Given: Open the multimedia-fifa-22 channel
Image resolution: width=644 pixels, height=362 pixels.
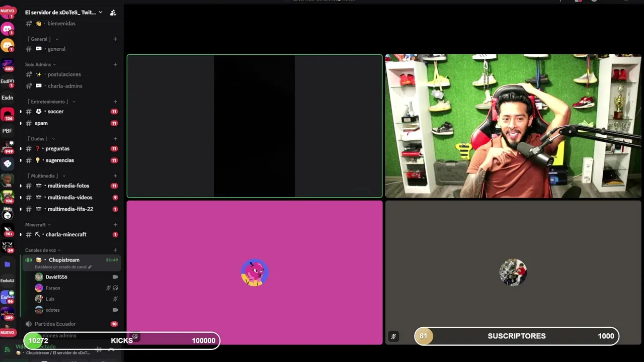Looking at the screenshot, I should pos(71,209).
